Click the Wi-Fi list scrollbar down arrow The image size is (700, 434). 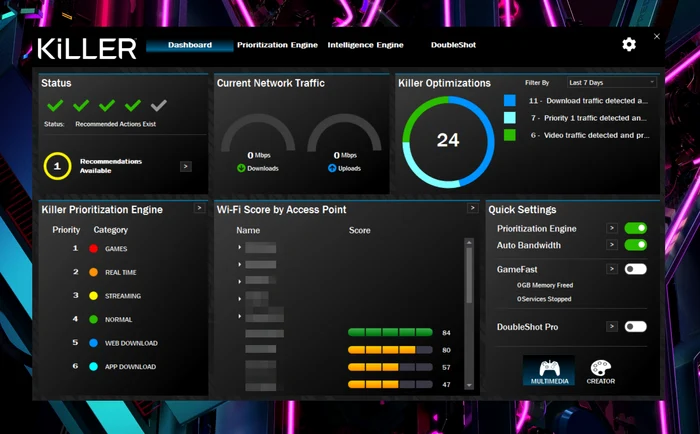pyautogui.click(x=469, y=385)
